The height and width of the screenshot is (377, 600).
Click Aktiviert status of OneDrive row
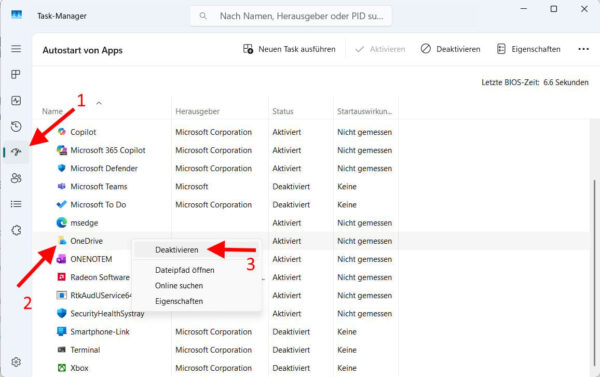287,241
